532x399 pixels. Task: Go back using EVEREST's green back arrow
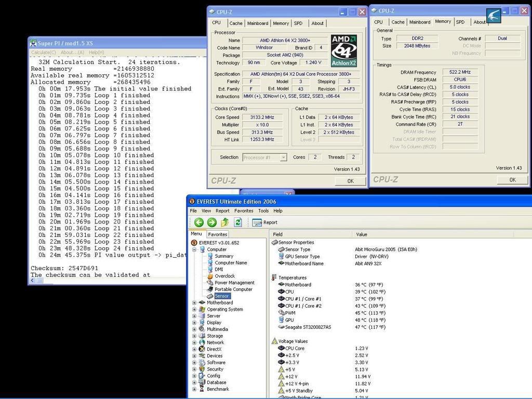[199, 222]
